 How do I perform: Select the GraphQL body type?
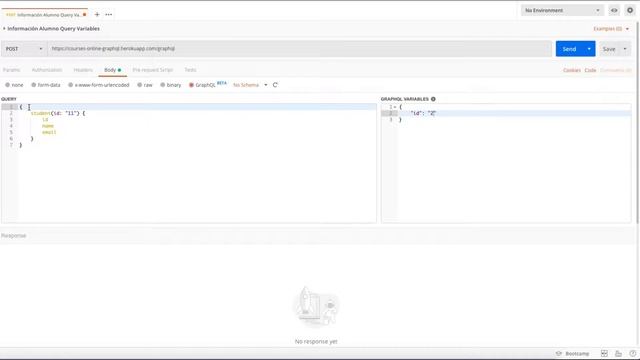(x=202, y=85)
